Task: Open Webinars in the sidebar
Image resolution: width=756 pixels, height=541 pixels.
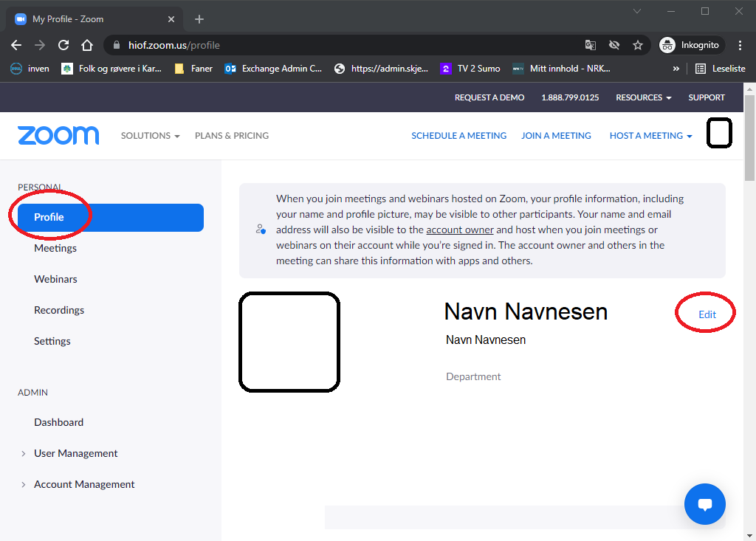Action: [x=55, y=279]
